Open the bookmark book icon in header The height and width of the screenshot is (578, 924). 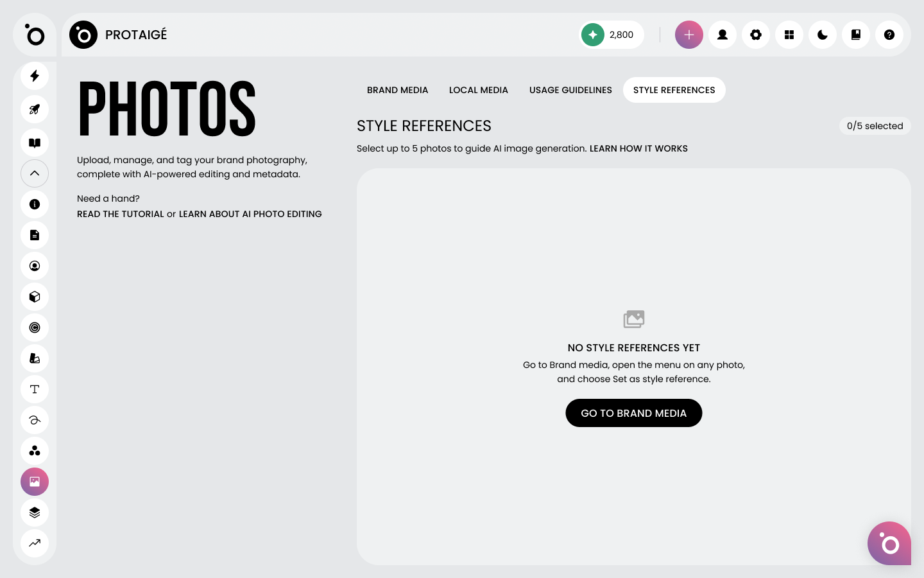pyautogui.click(x=856, y=35)
